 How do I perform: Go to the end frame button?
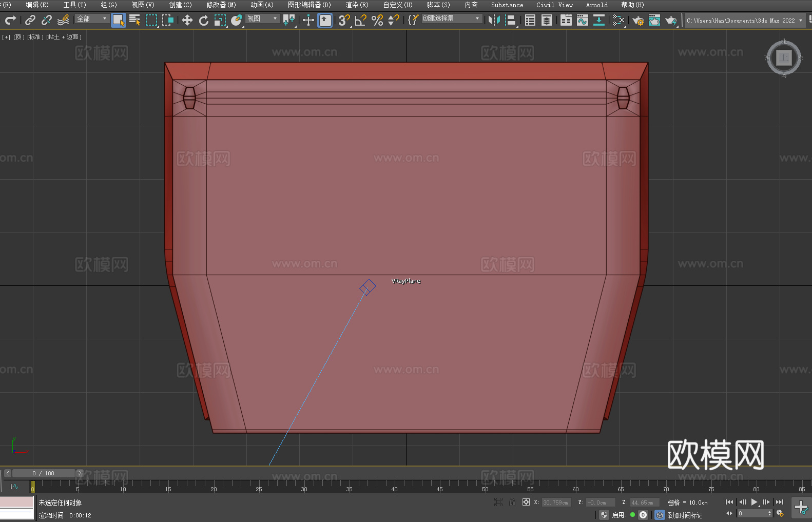point(780,502)
